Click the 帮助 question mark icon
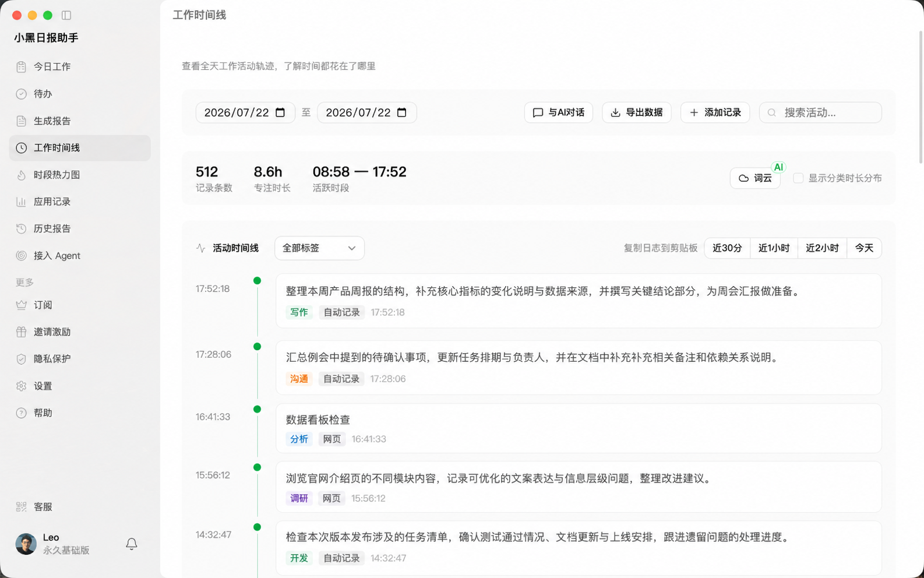The height and width of the screenshot is (578, 924). pos(22,413)
